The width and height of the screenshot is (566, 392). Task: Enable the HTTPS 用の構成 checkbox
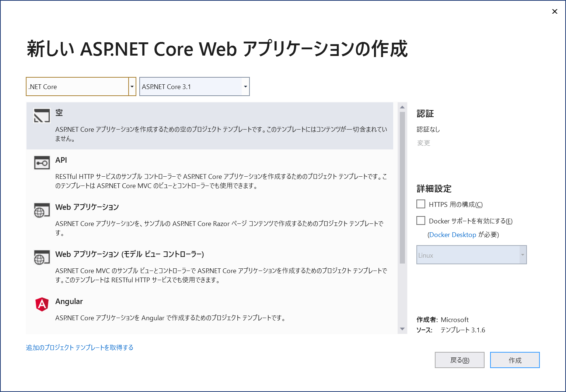pos(421,204)
